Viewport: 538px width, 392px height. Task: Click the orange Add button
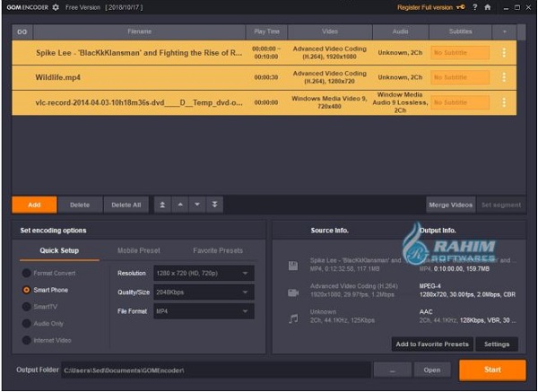point(34,205)
